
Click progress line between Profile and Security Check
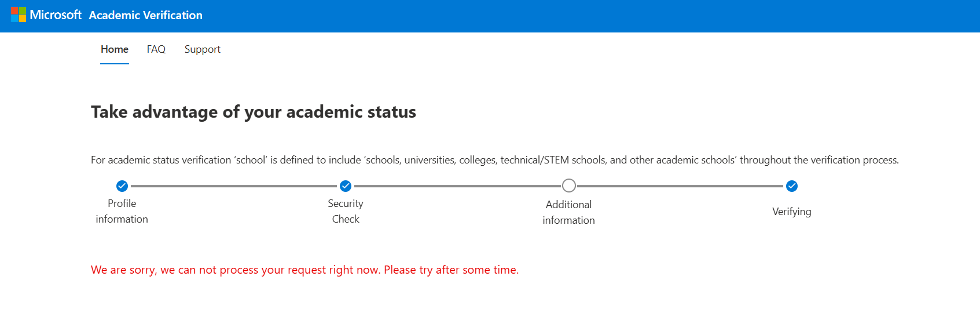(x=234, y=186)
